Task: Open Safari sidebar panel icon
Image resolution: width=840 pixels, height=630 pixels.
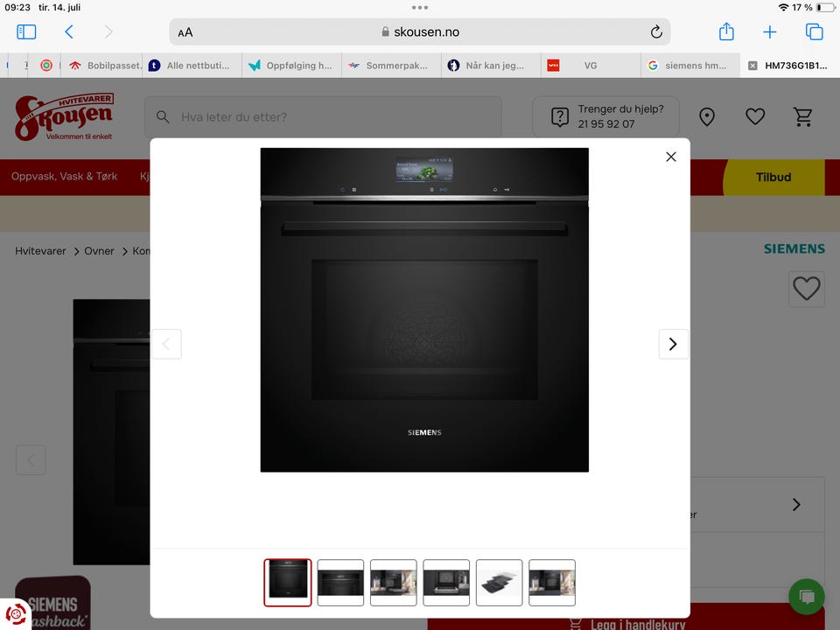Action: [26, 32]
